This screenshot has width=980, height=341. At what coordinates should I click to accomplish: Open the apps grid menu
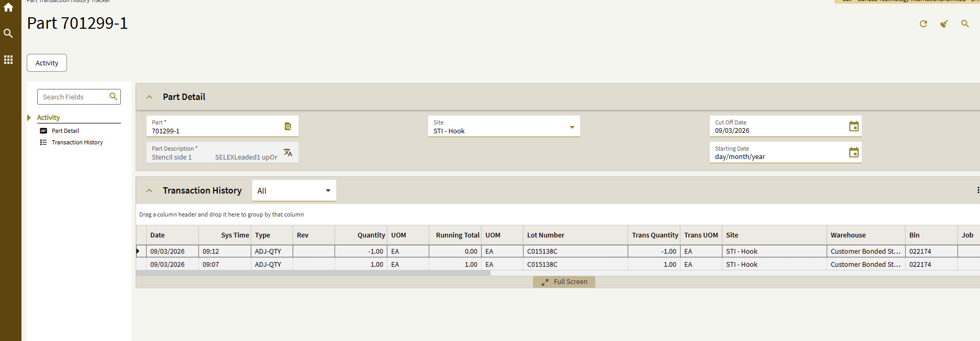click(8, 60)
